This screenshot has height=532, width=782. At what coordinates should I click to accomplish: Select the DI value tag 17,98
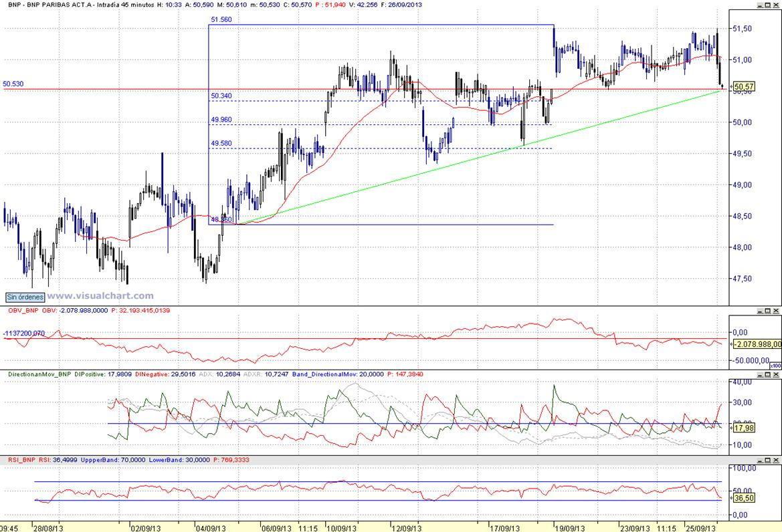pos(744,428)
